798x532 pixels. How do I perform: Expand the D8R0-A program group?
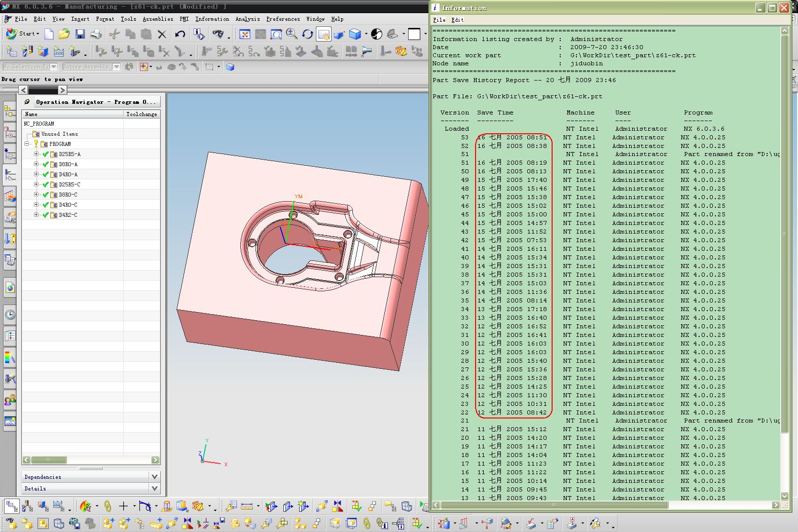click(36, 164)
